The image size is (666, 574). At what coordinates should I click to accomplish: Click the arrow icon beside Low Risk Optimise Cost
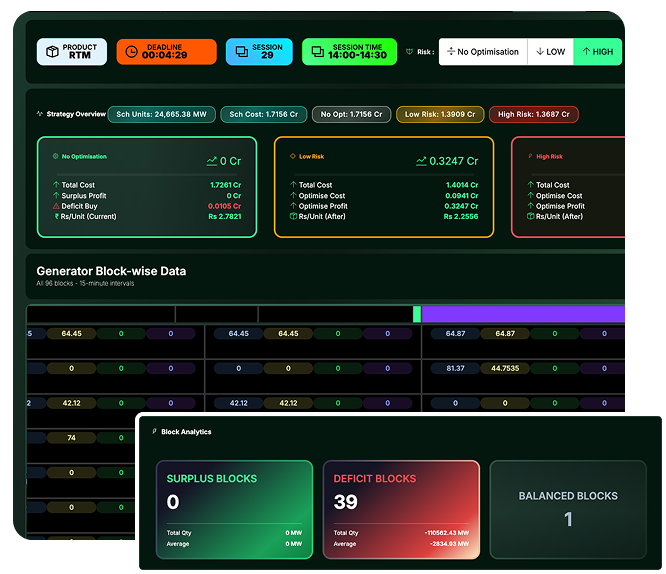[x=293, y=195]
